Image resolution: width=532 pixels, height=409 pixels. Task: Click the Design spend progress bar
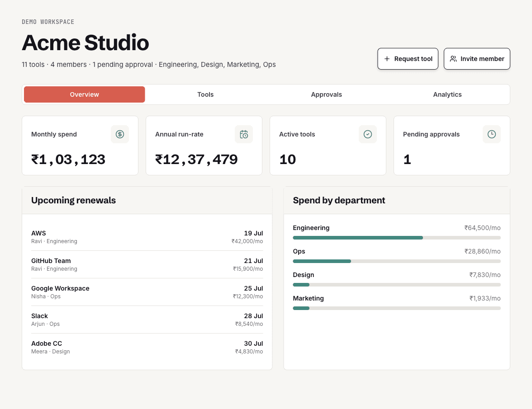[397, 285]
